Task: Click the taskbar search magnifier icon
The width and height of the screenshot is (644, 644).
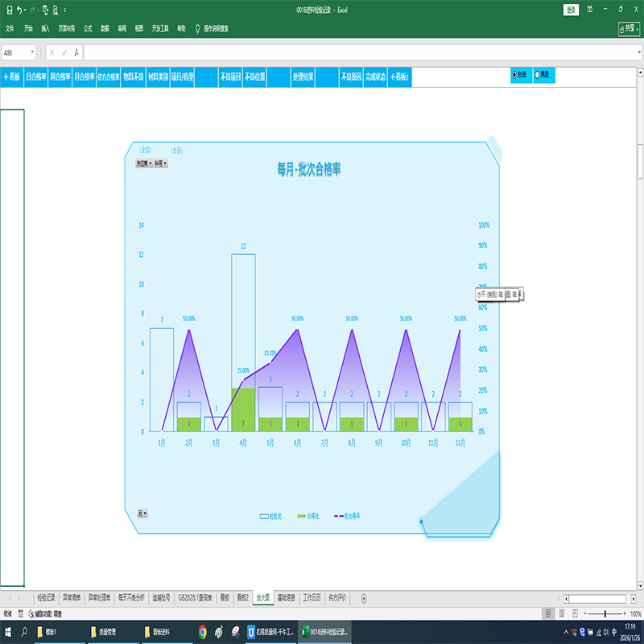Action: (x=24, y=632)
